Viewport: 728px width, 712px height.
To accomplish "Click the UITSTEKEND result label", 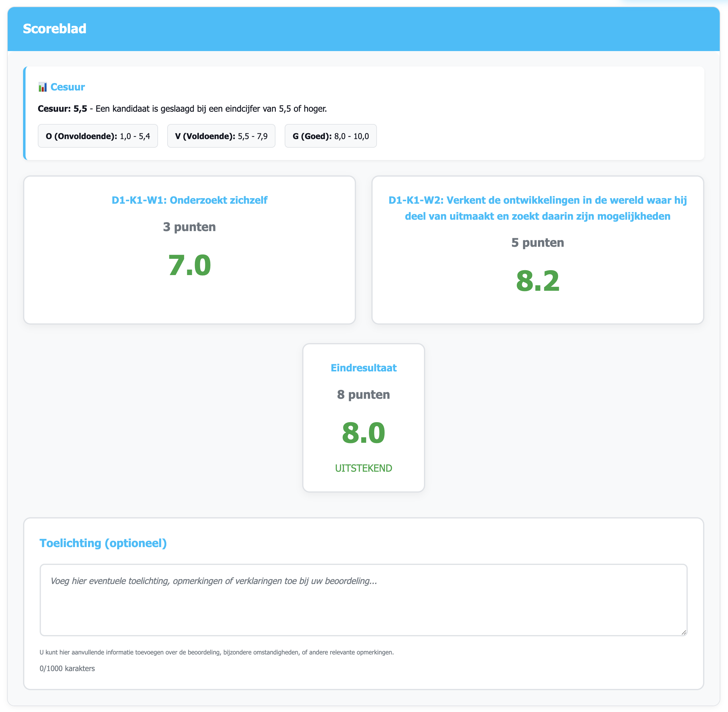I will pyautogui.click(x=363, y=468).
